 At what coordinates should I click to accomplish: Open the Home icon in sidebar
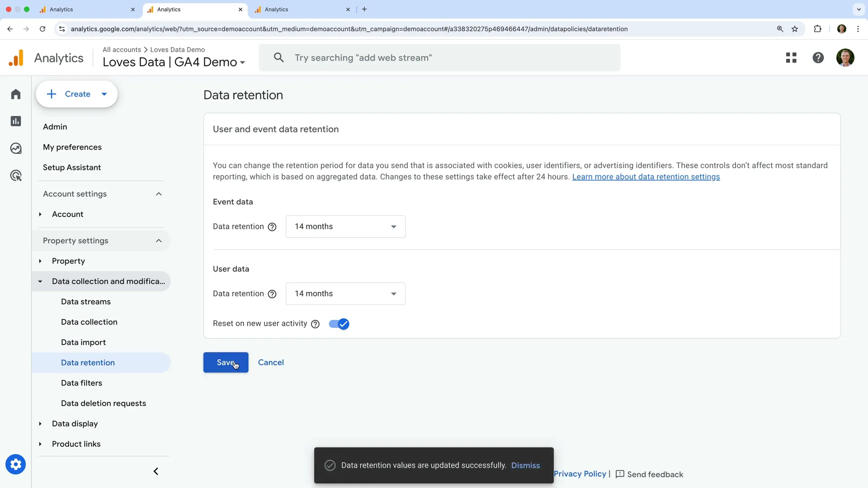pyautogui.click(x=16, y=94)
